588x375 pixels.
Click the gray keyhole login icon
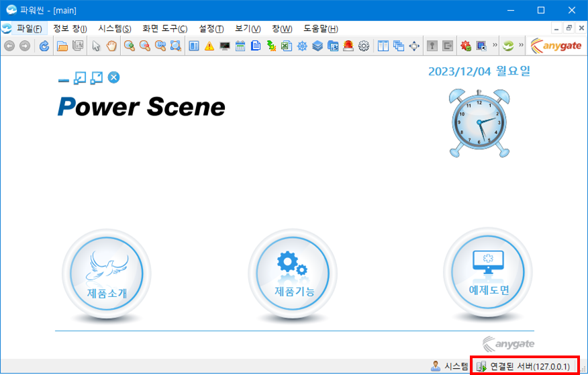click(x=432, y=46)
